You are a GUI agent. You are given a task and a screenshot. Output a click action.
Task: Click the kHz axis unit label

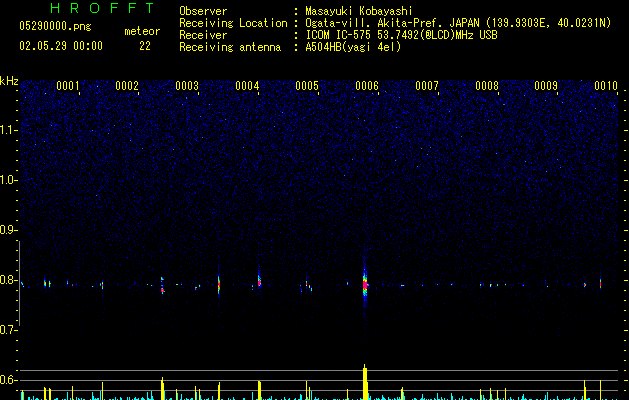coord(9,81)
